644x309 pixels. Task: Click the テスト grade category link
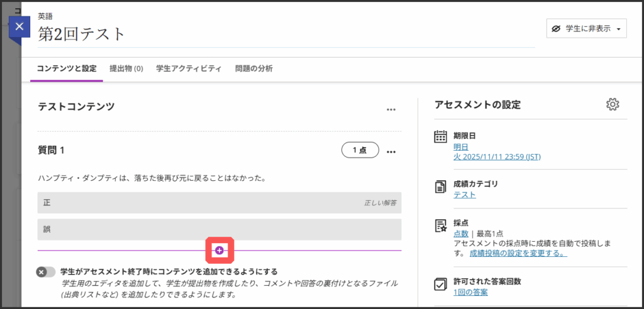464,195
